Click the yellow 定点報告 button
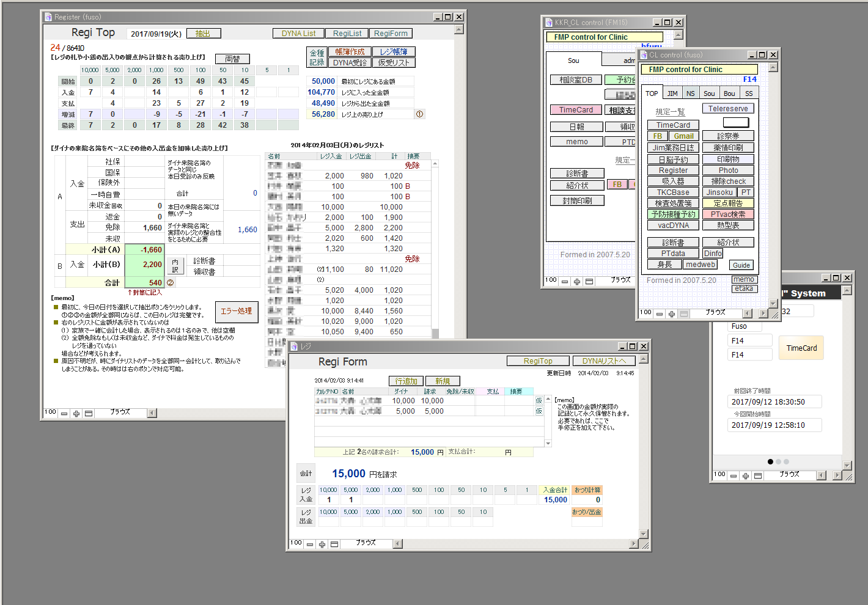The height and width of the screenshot is (605, 868). coord(728,204)
